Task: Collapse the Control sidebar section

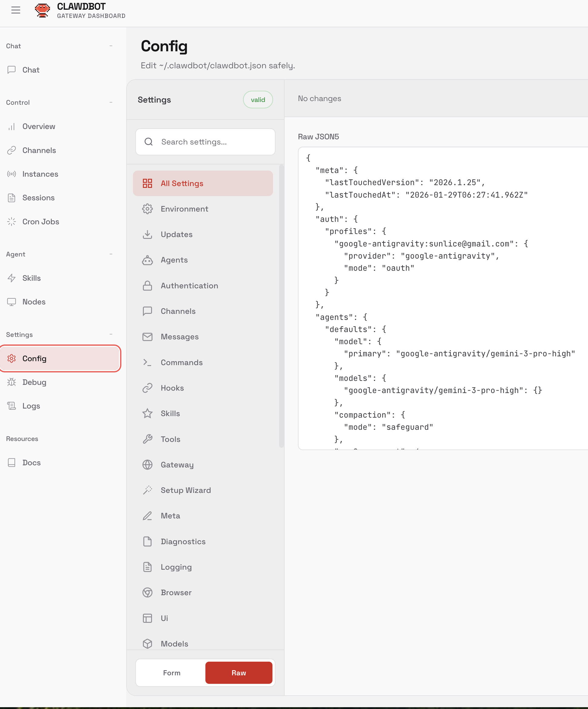Action: [x=111, y=102]
